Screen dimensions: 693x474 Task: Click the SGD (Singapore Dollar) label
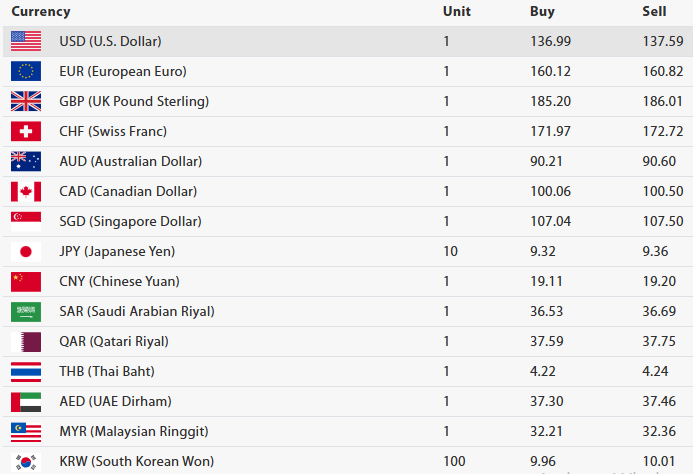[x=130, y=221]
